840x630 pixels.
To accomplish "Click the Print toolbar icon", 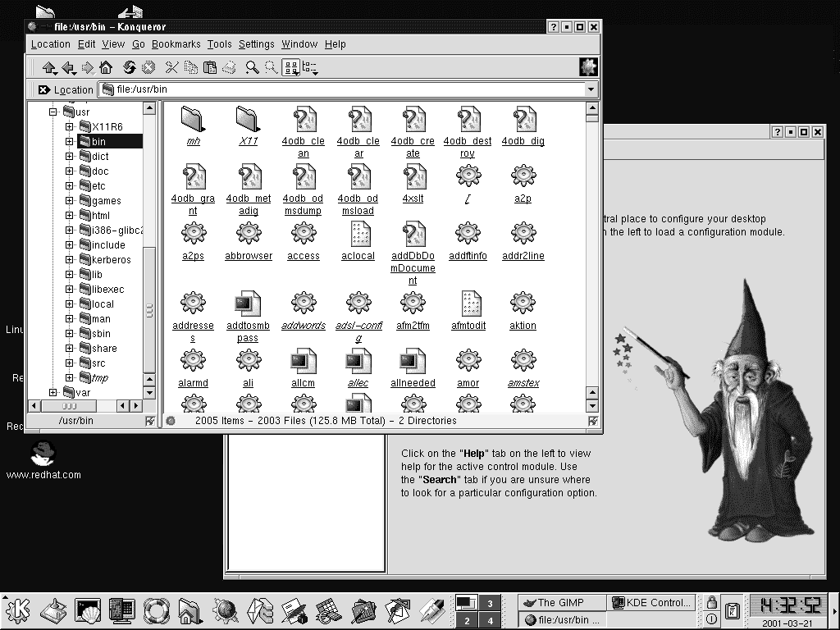I will tap(230, 68).
